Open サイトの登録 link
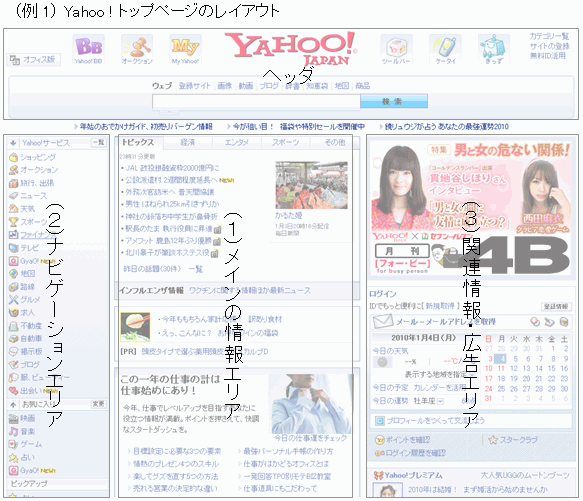Image resolution: width=583 pixels, height=501 pixels. coord(549,46)
